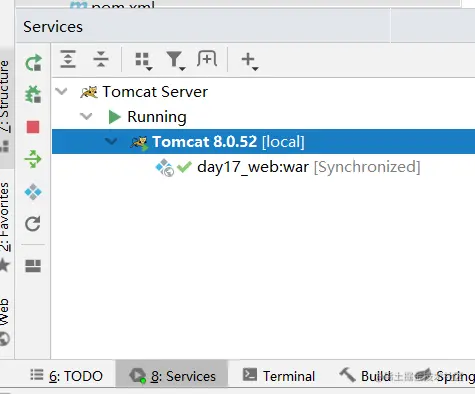Stop the running Tomcat server

point(33,127)
